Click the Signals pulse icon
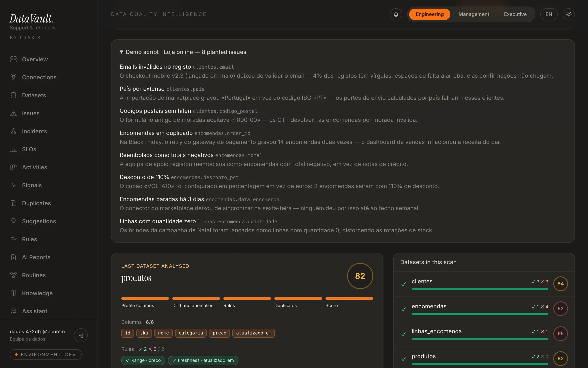Screen dimensions: 588x368 click(13, 185)
